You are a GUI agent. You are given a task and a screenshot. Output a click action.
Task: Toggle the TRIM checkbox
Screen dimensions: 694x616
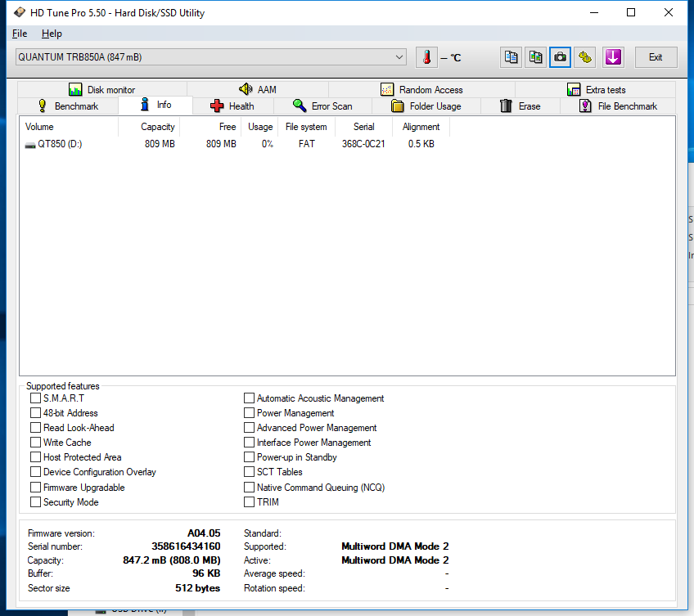[249, 501]
